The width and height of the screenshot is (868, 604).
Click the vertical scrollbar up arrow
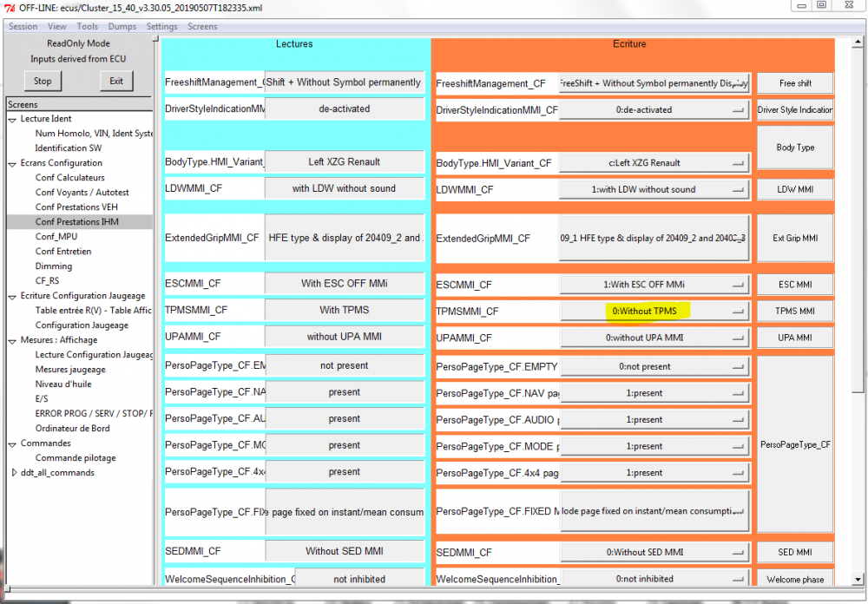pos(858,42)
